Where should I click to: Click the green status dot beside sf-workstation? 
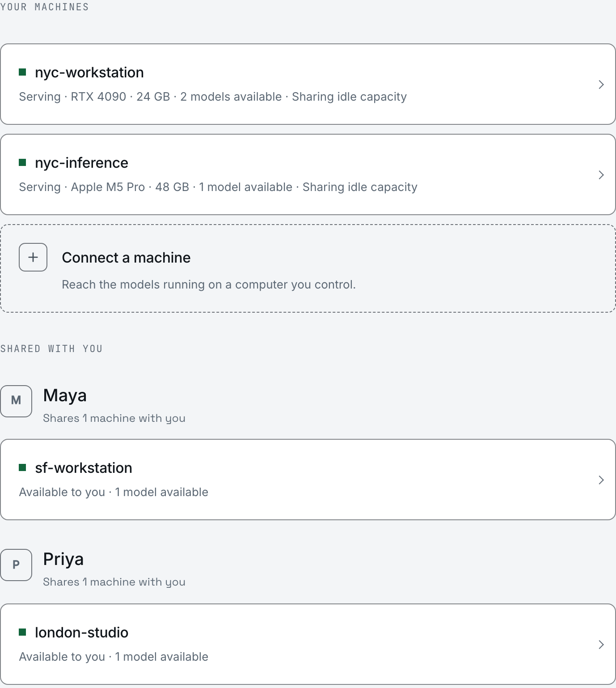point(22,467)
